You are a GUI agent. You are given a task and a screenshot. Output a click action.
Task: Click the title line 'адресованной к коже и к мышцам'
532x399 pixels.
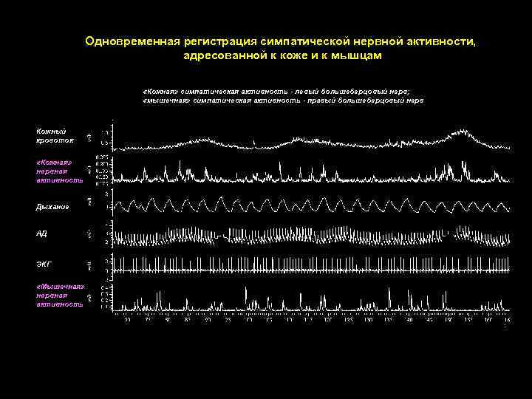282,55
